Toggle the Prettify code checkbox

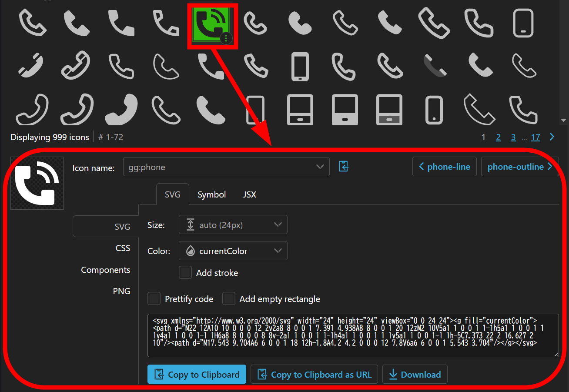(x=154, y=299)
